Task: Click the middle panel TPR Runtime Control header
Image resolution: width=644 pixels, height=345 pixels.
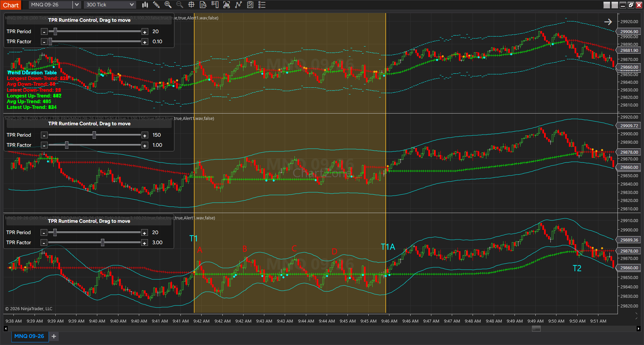Action: [x=89, y=124]
